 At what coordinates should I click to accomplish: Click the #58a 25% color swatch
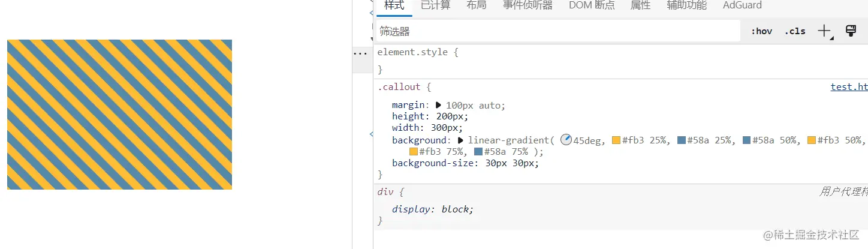682,140
